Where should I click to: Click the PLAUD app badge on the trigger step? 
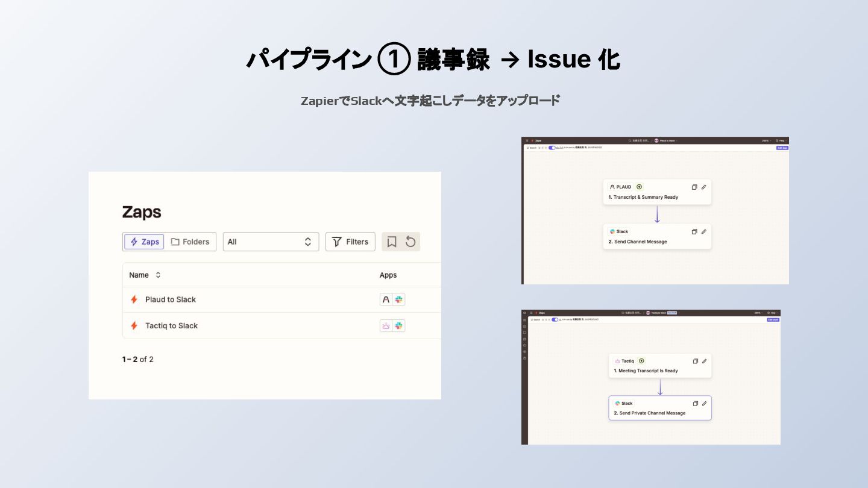point(621,187)
